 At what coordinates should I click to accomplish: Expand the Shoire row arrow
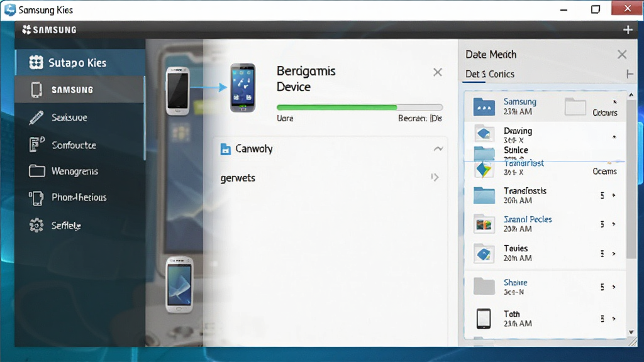click(x=614, y=287)
